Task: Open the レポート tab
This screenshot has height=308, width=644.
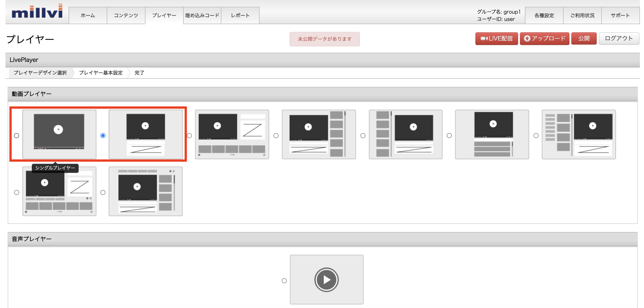Action: 240,15
